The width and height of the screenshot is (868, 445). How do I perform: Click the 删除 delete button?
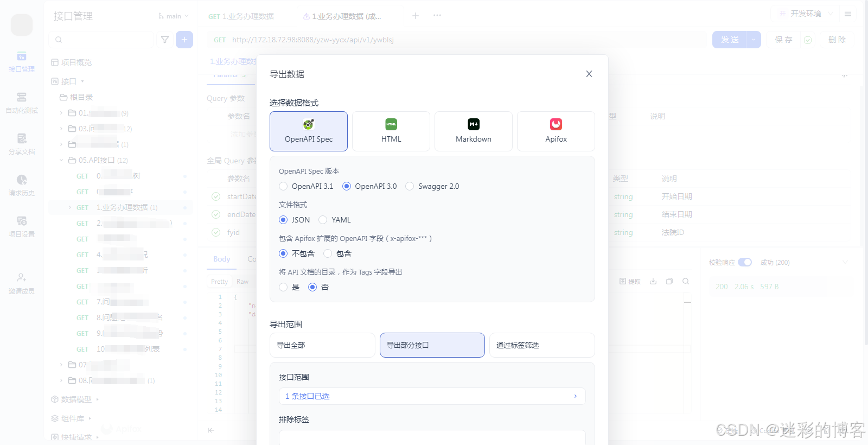pyautogui.click(x=837, y=40)
